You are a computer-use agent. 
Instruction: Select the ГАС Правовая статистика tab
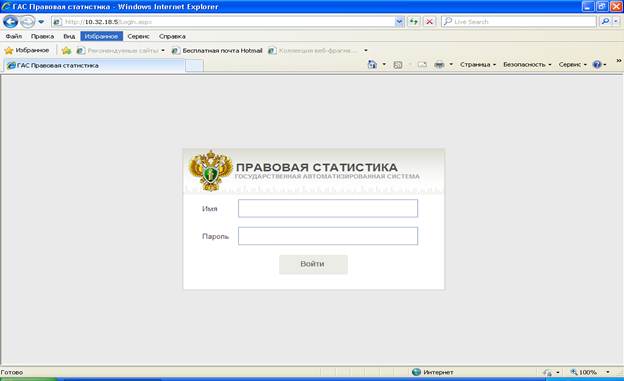click(95, 66)
